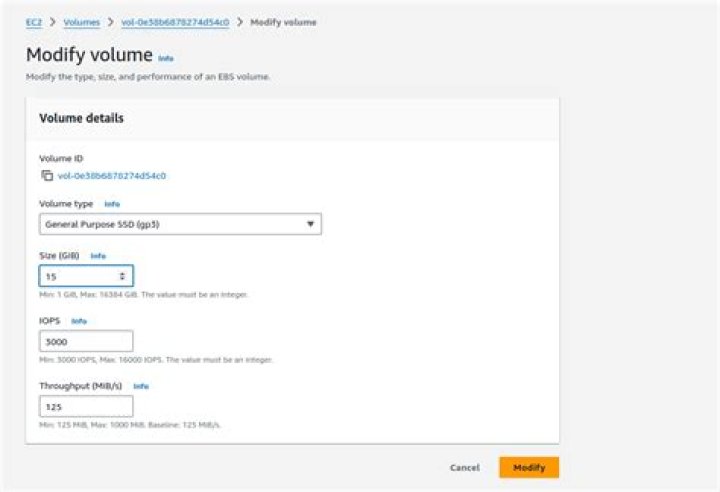Select the current Modify volume breadcrumb item
This screenshot has height=492, width=720.
(284, 21)
